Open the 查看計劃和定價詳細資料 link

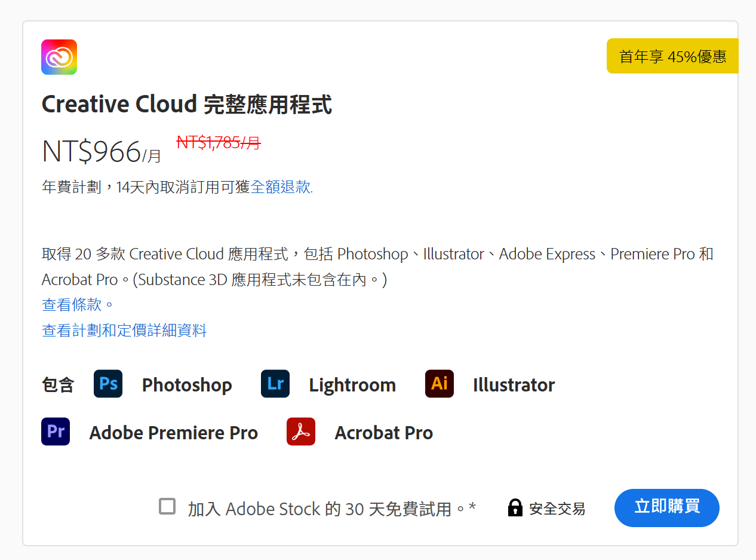pos(124,331)
